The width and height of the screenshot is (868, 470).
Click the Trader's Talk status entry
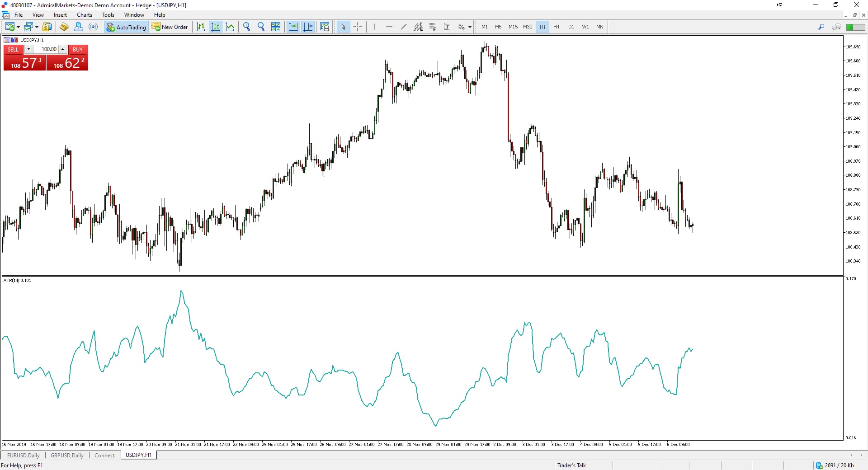[571, 465]
